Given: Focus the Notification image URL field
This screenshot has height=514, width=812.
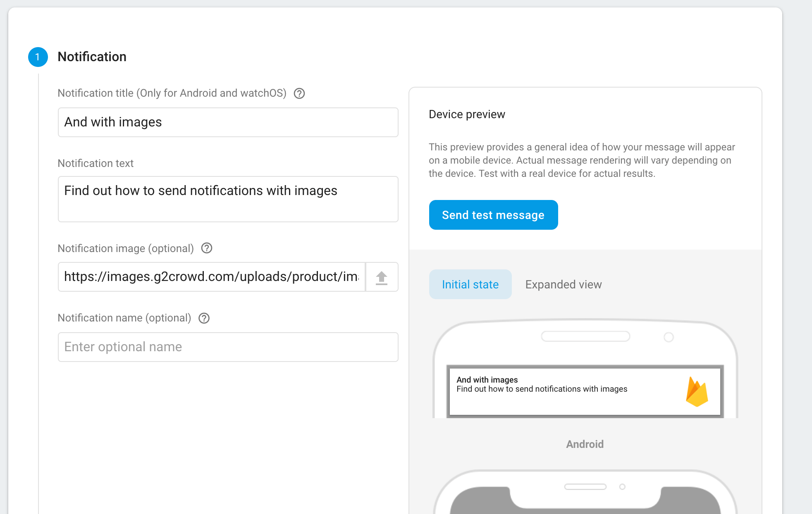Looking at the screenshot, I should click(211, 277).
